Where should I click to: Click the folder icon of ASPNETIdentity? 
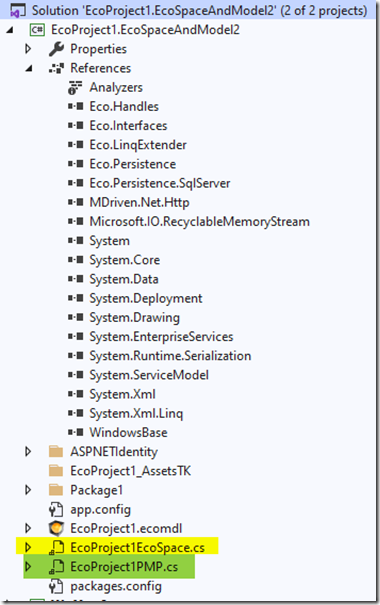point(56,452)
